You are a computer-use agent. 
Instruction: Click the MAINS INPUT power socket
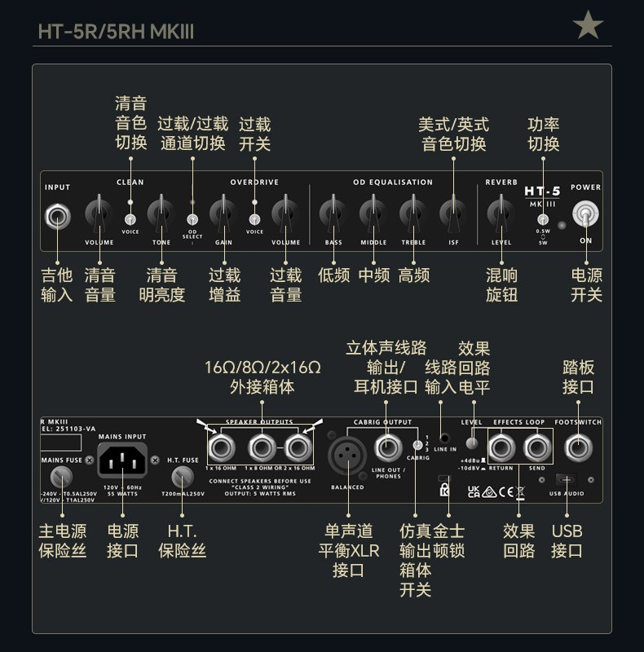pos(122,460)
